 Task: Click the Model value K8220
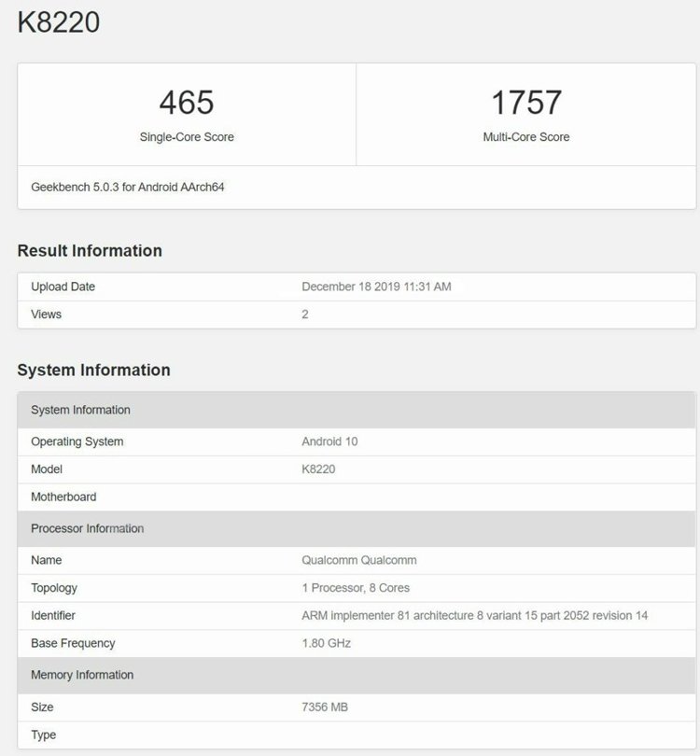318,469
